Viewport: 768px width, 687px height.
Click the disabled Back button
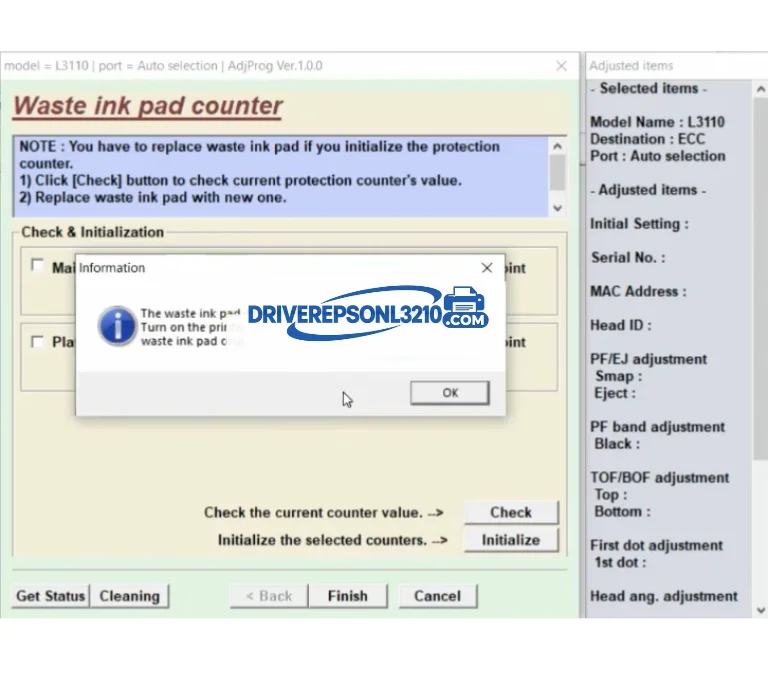269,596
